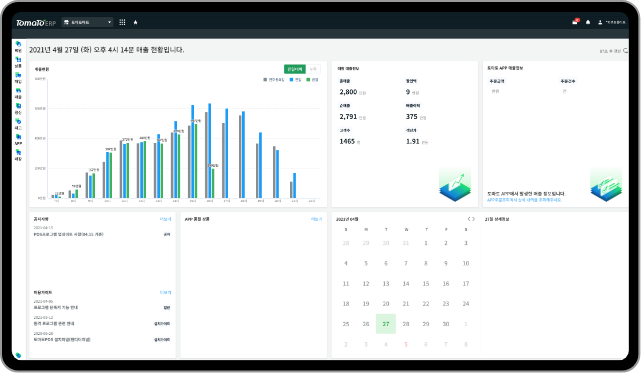Open the store selector dropdown in header
The image size is (641, 373).
pos(87,22)
